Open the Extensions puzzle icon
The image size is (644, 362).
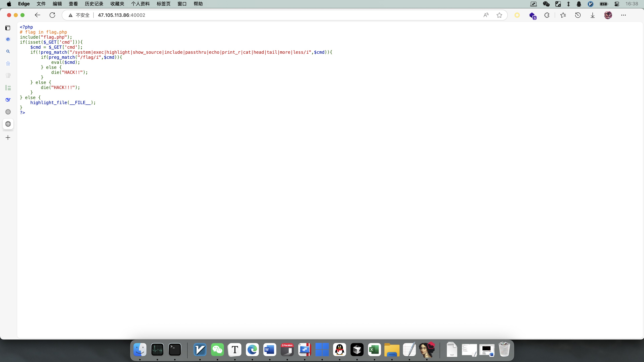(x=547, y=15)
